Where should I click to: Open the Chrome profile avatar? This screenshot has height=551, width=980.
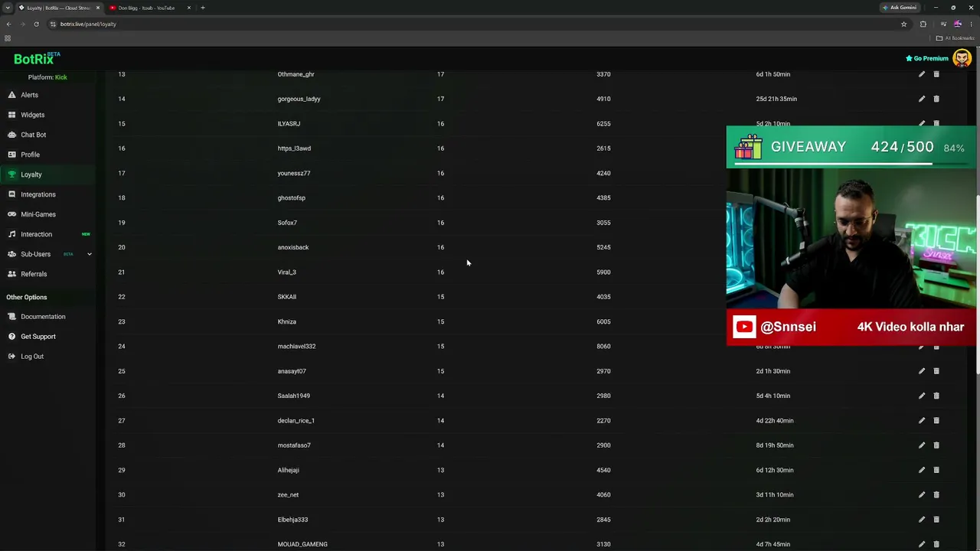[957, 24]
